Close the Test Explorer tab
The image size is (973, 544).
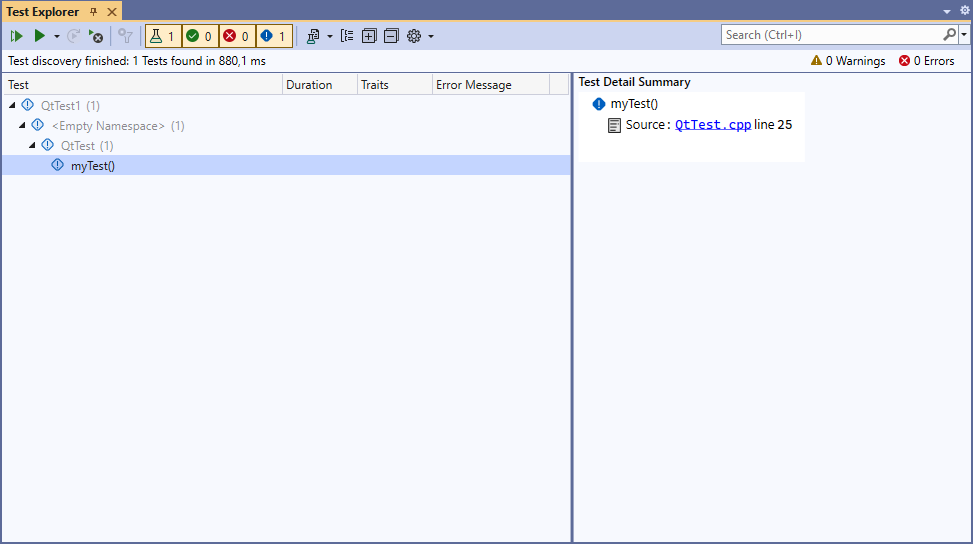[x=112, y=12]
